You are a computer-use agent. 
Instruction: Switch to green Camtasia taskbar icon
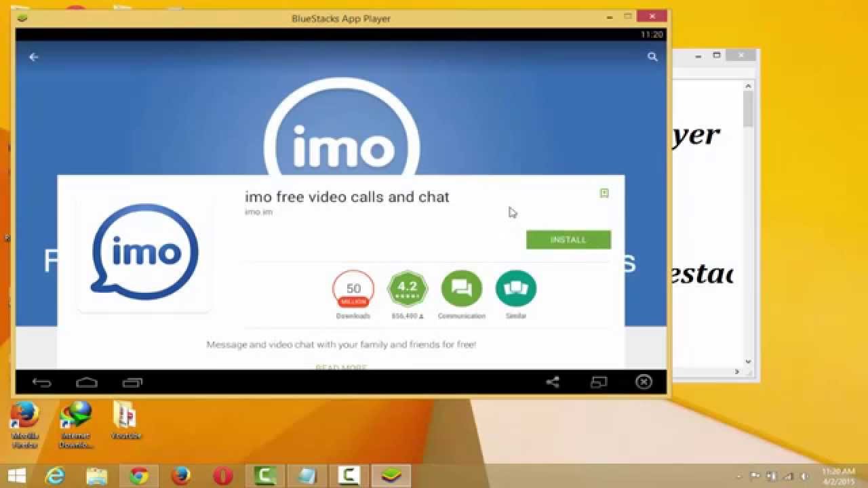pos(264,476)
